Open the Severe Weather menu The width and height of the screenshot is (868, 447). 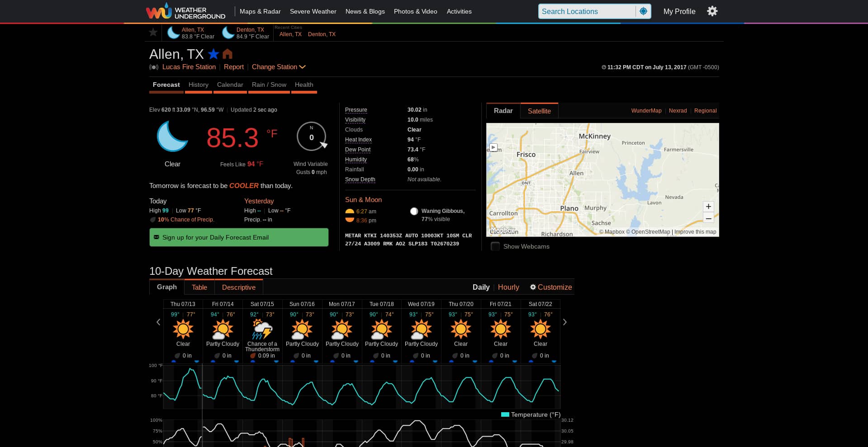click(313, 11)
